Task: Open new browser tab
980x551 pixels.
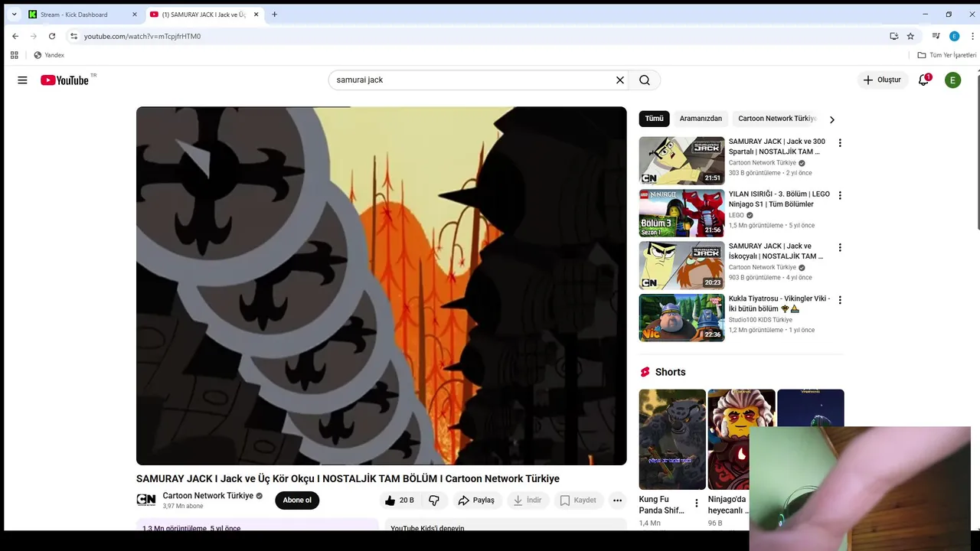Action: [274, 15]
